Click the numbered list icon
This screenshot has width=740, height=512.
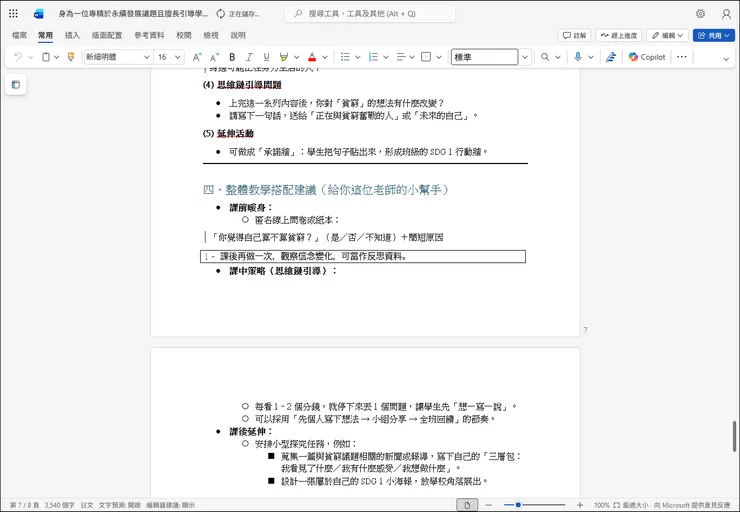[x=373, y=57]
